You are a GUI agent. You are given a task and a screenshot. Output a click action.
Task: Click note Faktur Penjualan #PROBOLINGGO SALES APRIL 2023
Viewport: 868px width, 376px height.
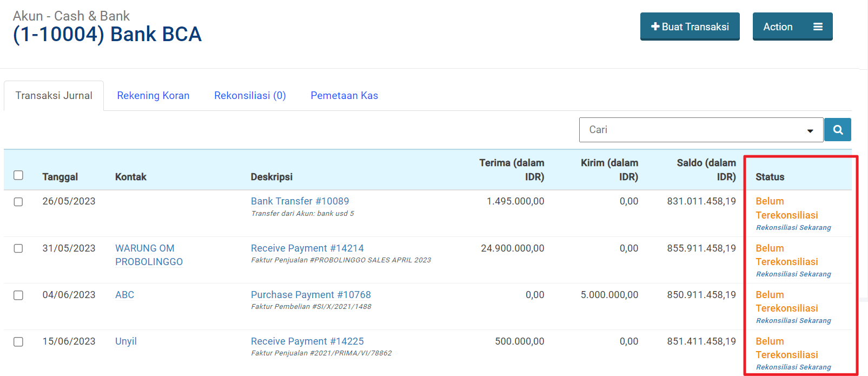pos(341,260)
